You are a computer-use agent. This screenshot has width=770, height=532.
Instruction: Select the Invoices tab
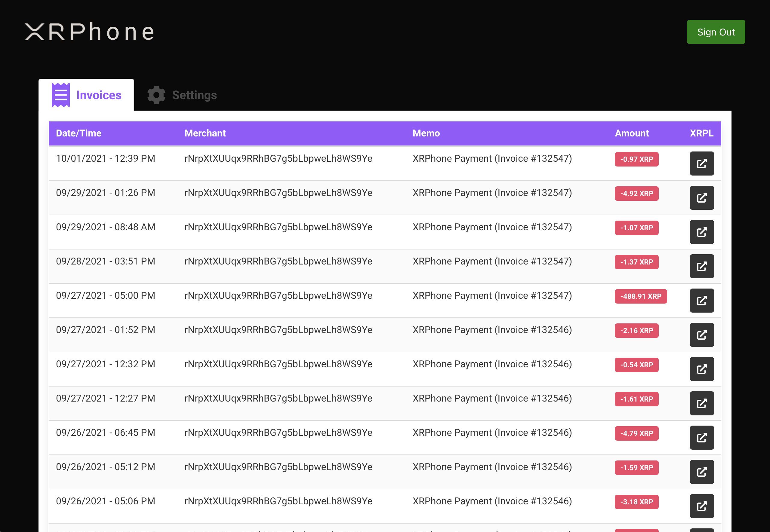tap(99, 95)
